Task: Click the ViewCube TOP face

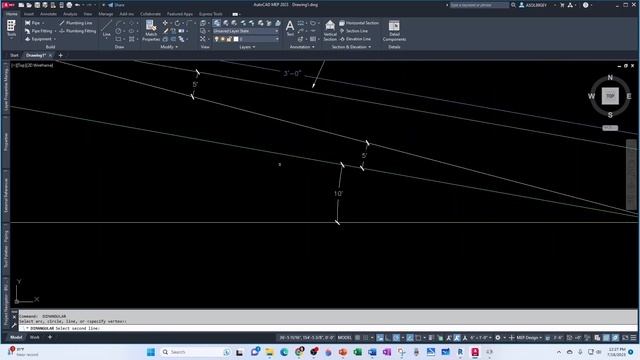Action: [610, 96]
